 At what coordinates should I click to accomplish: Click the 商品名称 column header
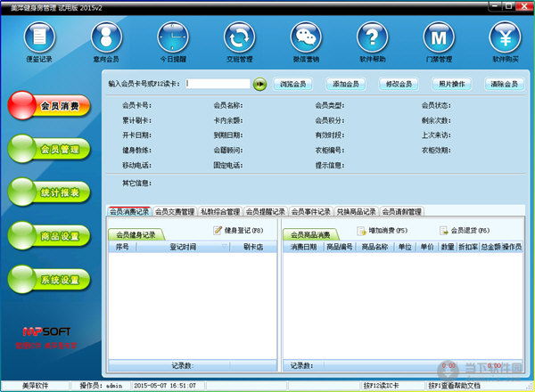pos(375,247)
